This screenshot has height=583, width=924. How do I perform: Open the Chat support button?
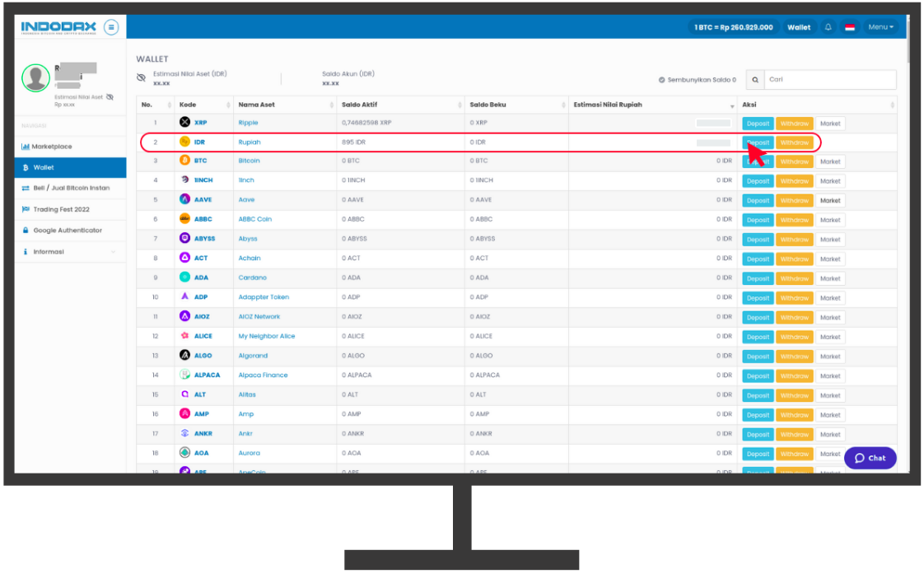(870, 458)
